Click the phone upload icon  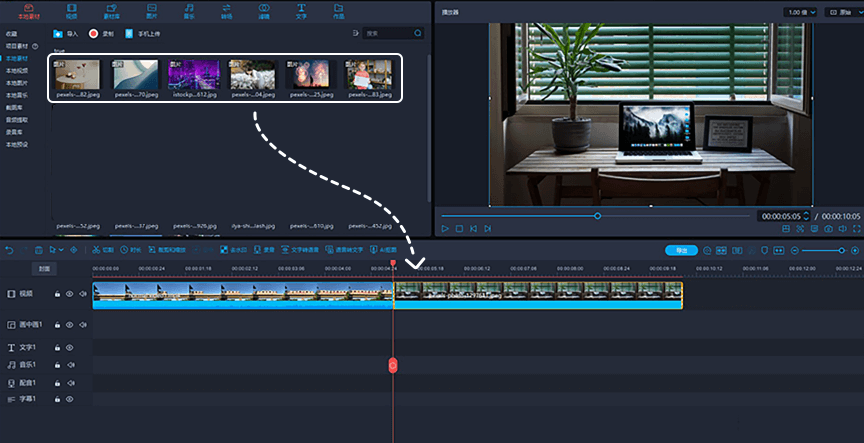coord(129,34)
